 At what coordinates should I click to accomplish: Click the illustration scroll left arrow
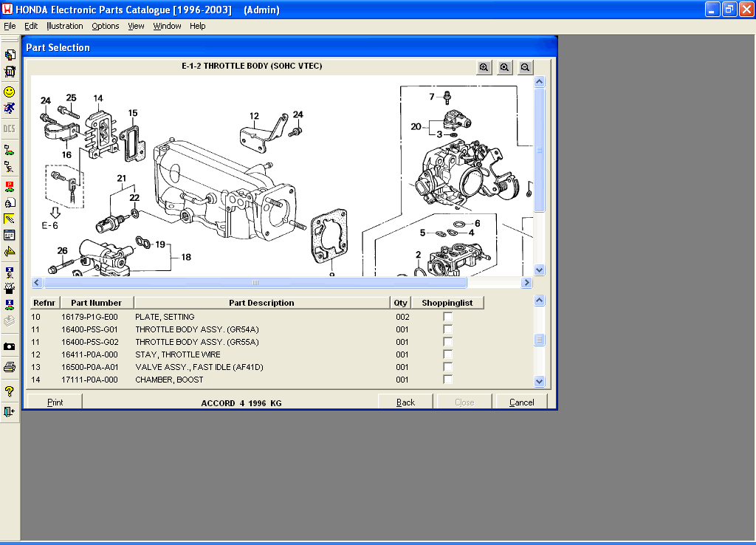(x=37, y=283)
